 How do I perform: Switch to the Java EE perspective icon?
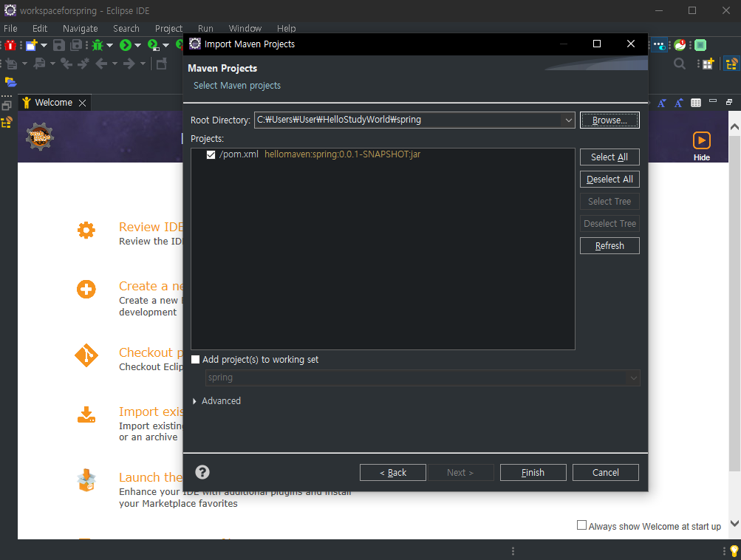[x=731, y=64]
